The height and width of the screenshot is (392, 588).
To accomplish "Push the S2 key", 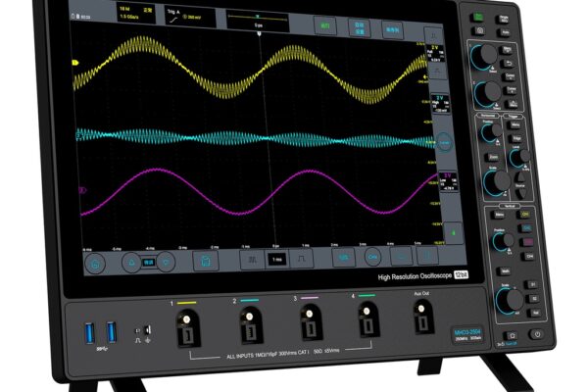I will tap(534, 299).
